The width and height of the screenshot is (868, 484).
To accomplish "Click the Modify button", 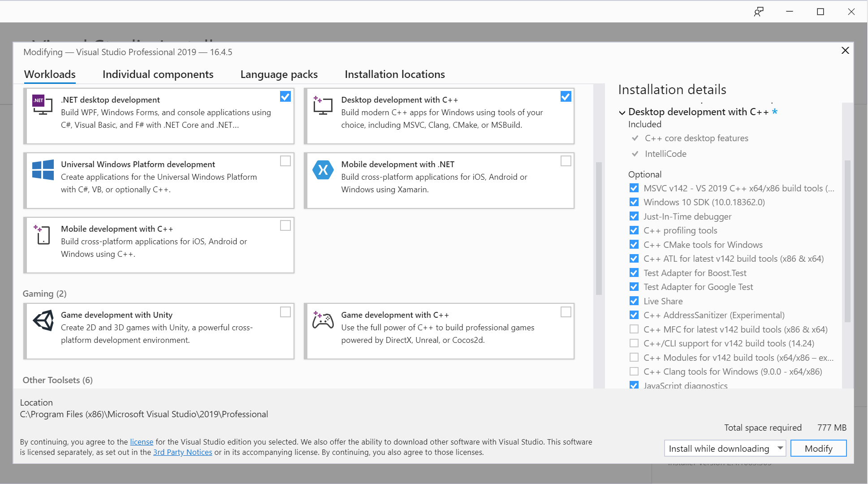I will [818, 448].
